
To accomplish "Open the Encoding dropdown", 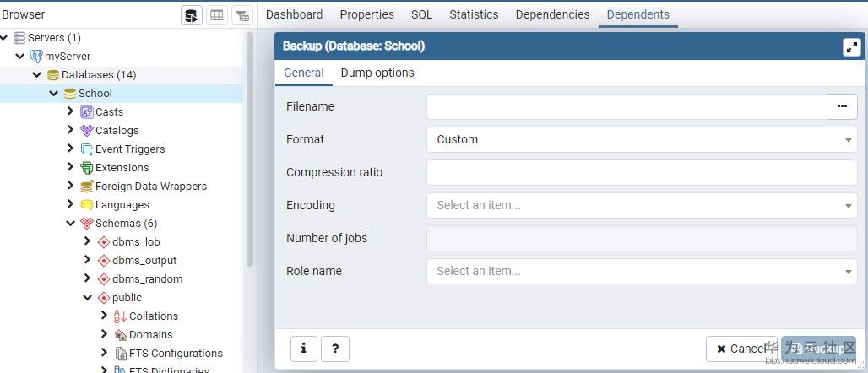I will pos(642,205).
